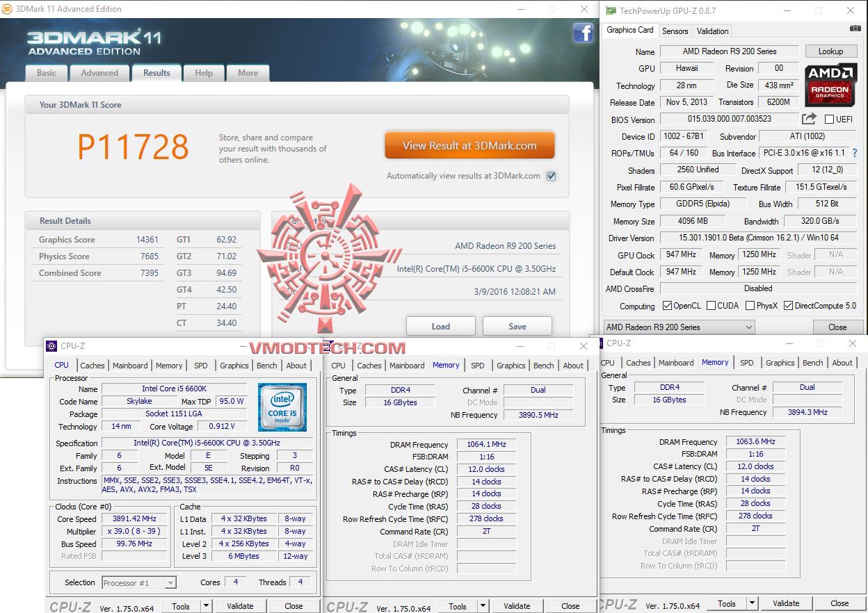Click the CPU-Z title bar app icon

pos(52,346)
